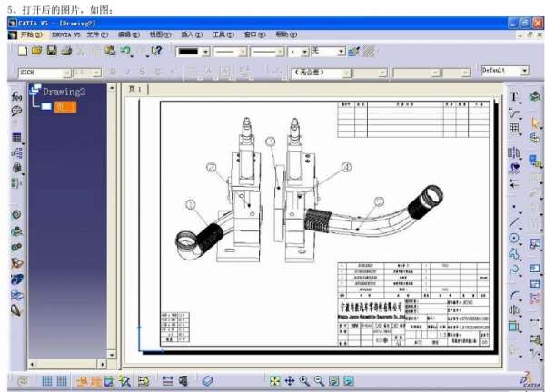Image resolution: width=545 pixels, height=392 pixels.
Task: Open the 帮助 (Help) menu
Action: tap(286, 34)
